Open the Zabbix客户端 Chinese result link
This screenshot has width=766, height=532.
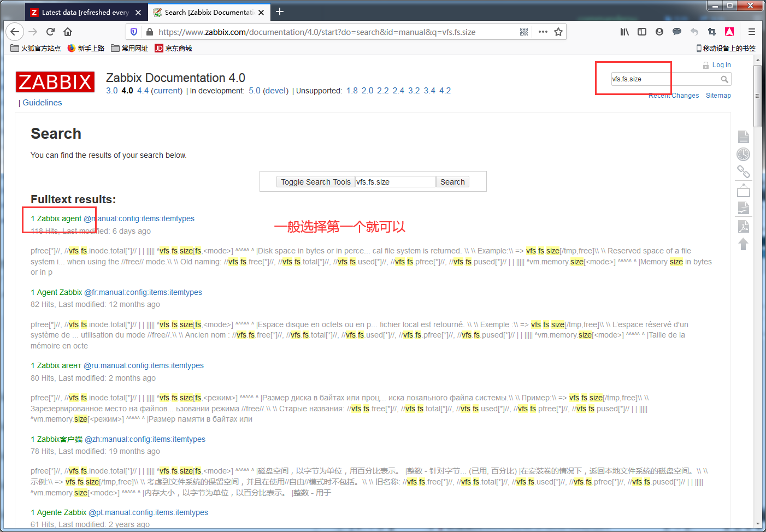tap(118, 439)
